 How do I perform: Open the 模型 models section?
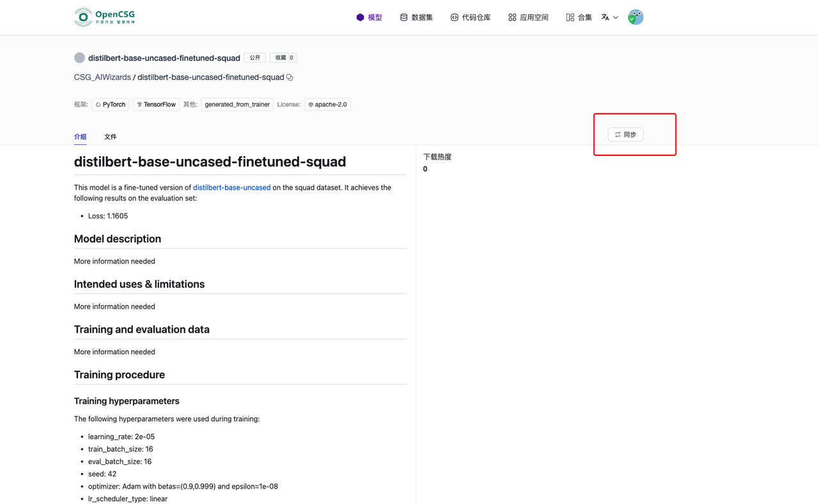point(369,17)
